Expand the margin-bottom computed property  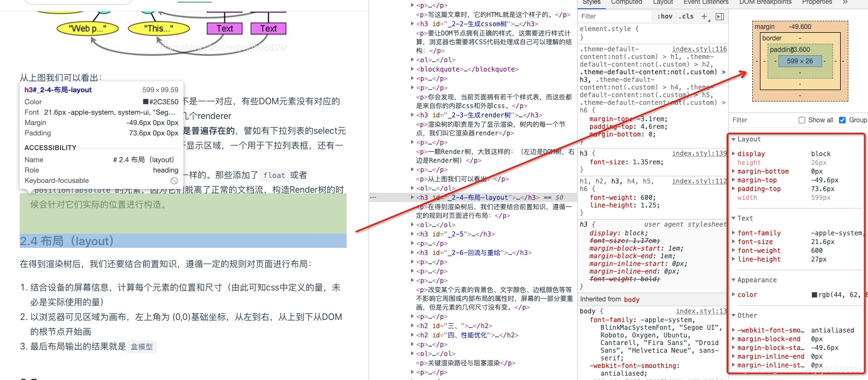coord(733,171)
